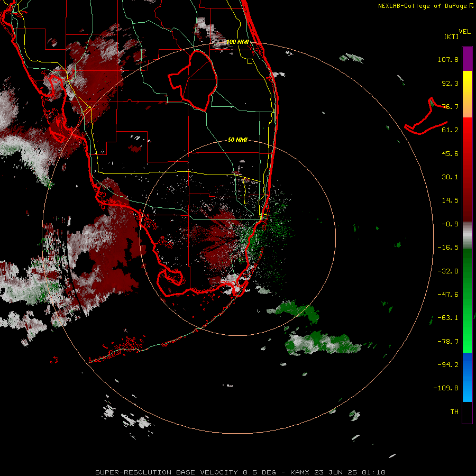Select the -16.5 legend value
476x476 pixels.
[448, 248]
